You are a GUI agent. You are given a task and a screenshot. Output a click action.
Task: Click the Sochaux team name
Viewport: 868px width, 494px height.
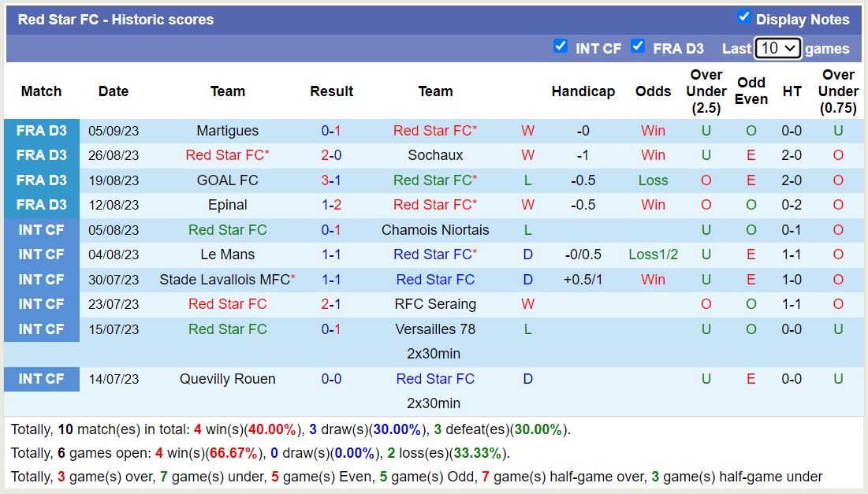click(435, 154)
